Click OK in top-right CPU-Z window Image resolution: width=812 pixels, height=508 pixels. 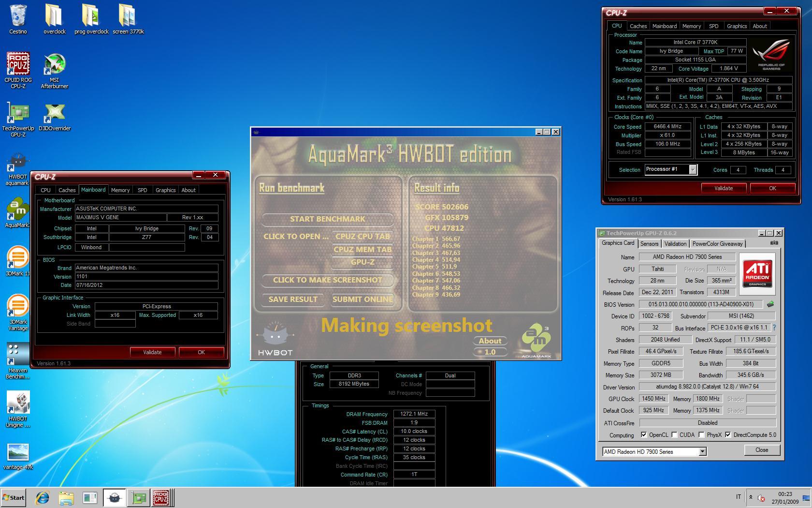(772, 188)
